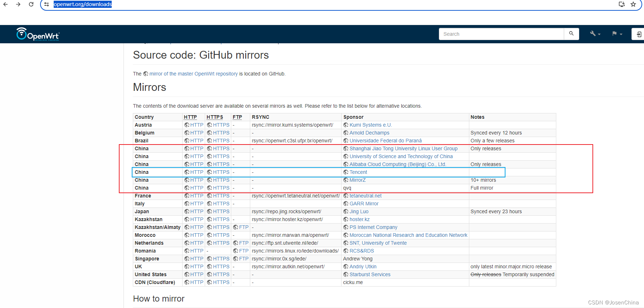The height and width of the screenshot is (308, 644).
Task: Open HTTP mirror in Tencent row
Action: pos(197,172)
